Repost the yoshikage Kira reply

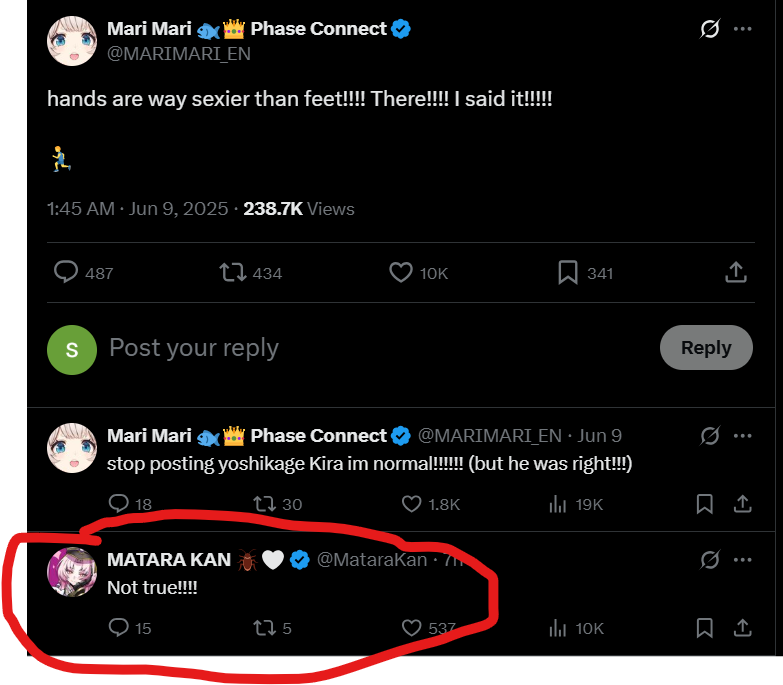(264, 504)
